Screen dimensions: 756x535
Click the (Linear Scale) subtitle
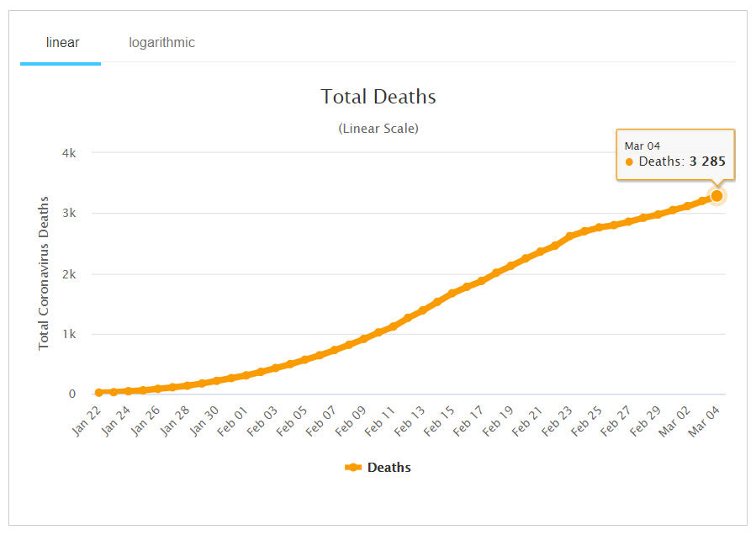click(x=378, y=129)
